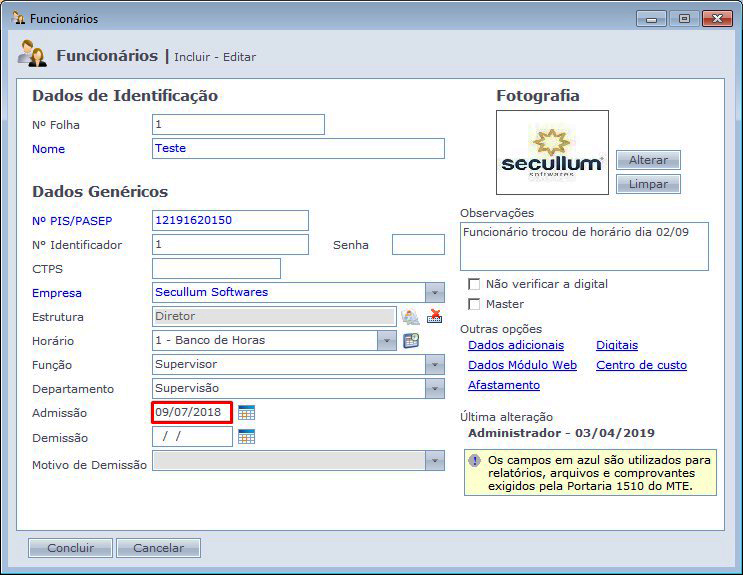Click the Estrutura clear icon
This screenshot has height=575, width=743.
[x=435, y=317]
